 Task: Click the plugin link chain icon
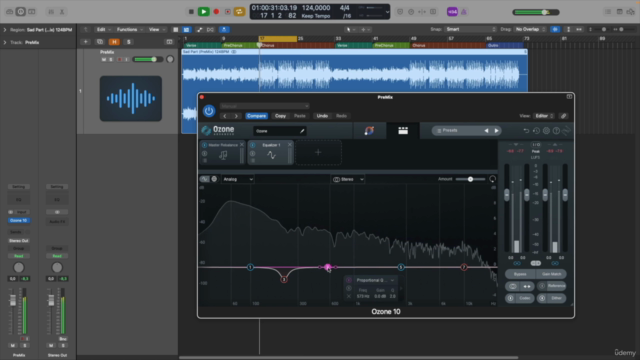[x=564, y=116]
